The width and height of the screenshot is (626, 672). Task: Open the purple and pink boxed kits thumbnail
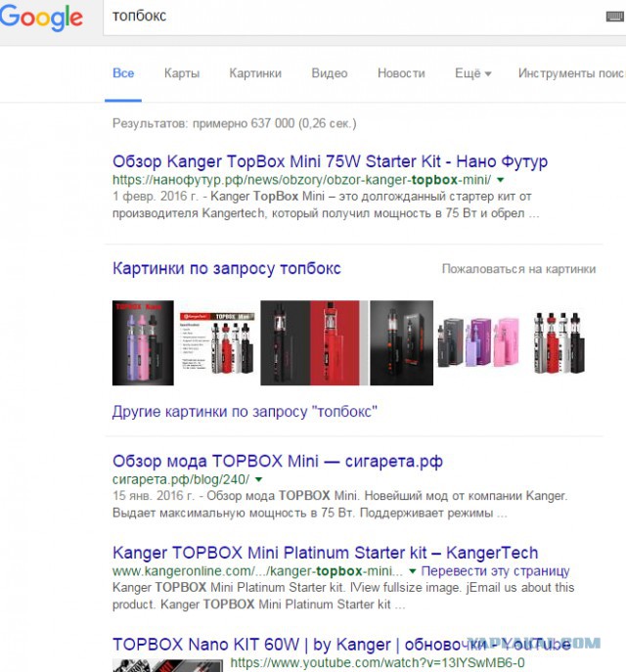(x=478, y=342)
